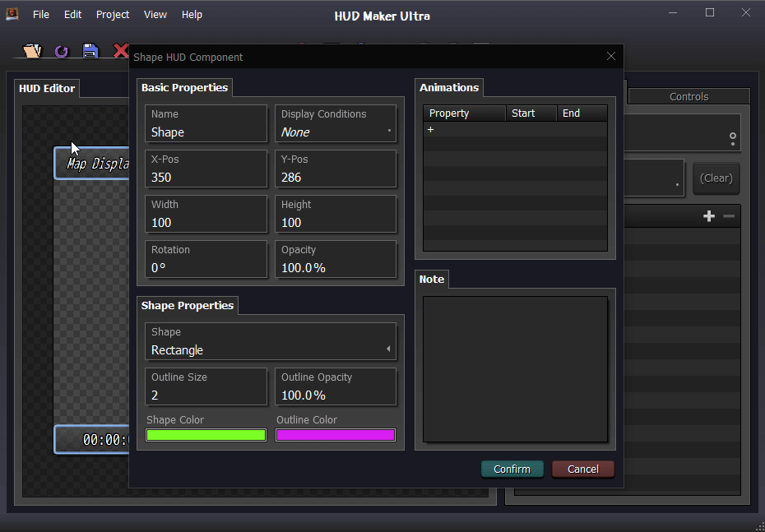Click the Animations section tab
This screenshot has width=765, height=532.
(449, 88)
